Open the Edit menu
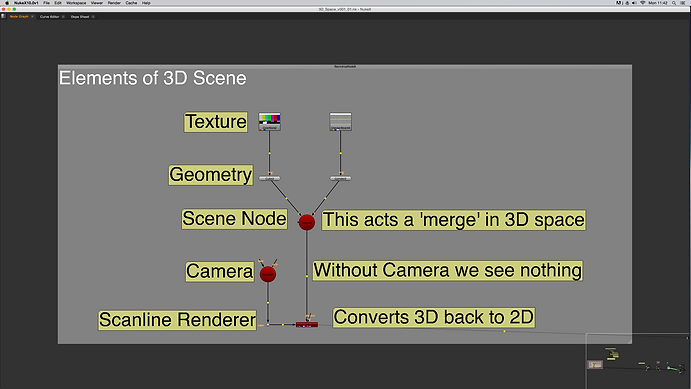Screen dimensions: 691x389 point(58,3)
